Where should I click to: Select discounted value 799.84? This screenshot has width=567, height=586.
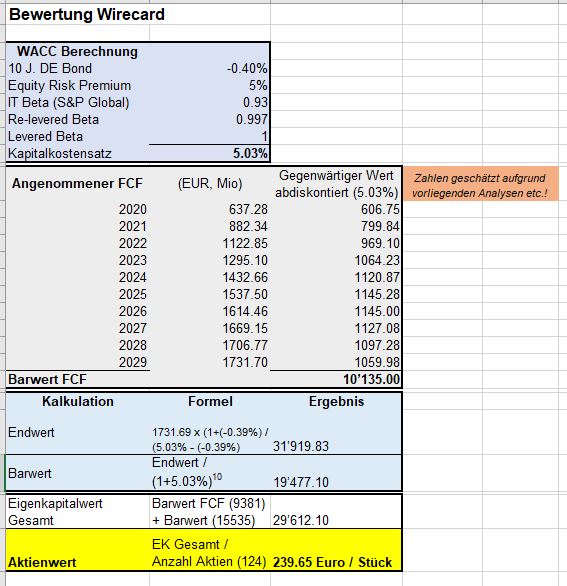pyautogui.click(x=380, y=226)
